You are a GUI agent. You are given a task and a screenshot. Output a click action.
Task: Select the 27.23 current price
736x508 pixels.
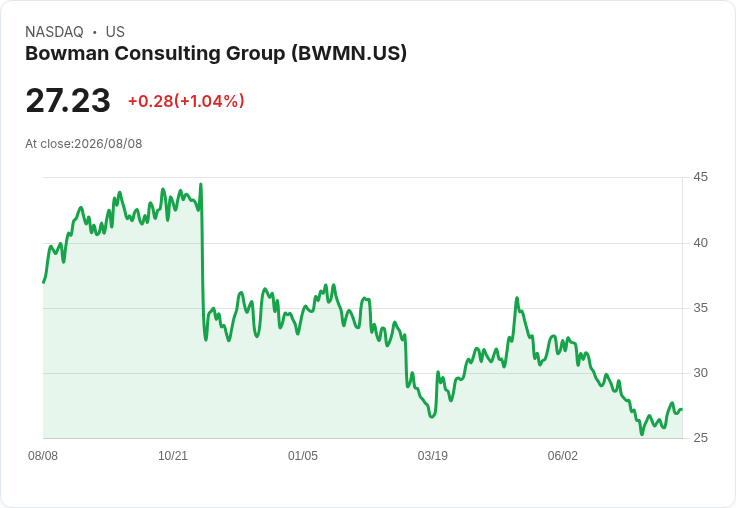click(x=68, y=100)
